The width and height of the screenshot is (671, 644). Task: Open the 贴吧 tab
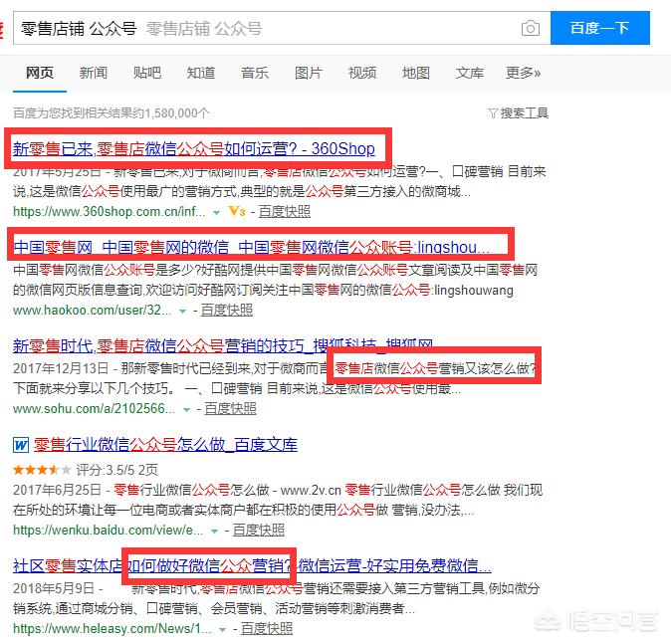point(146,73)
